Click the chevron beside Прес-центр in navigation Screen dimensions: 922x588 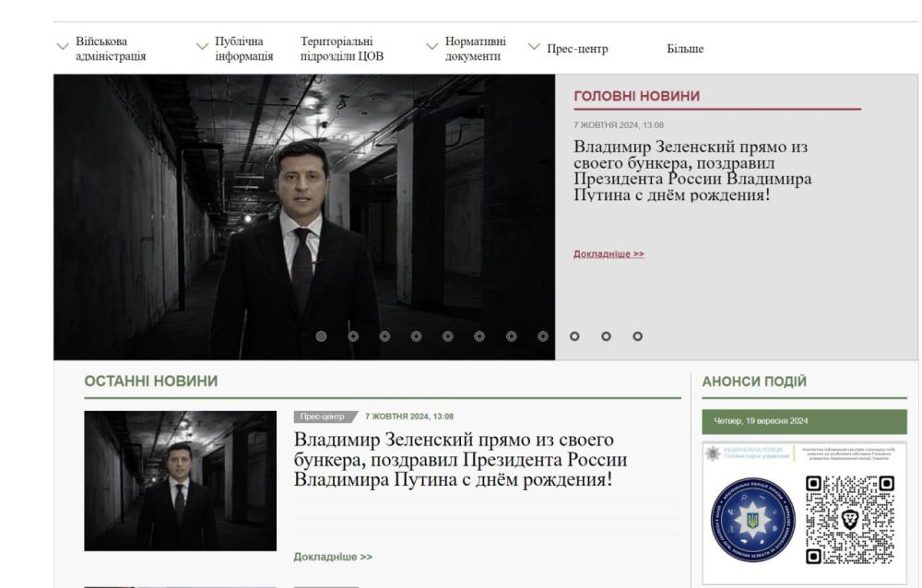click(x=534, y=46)
